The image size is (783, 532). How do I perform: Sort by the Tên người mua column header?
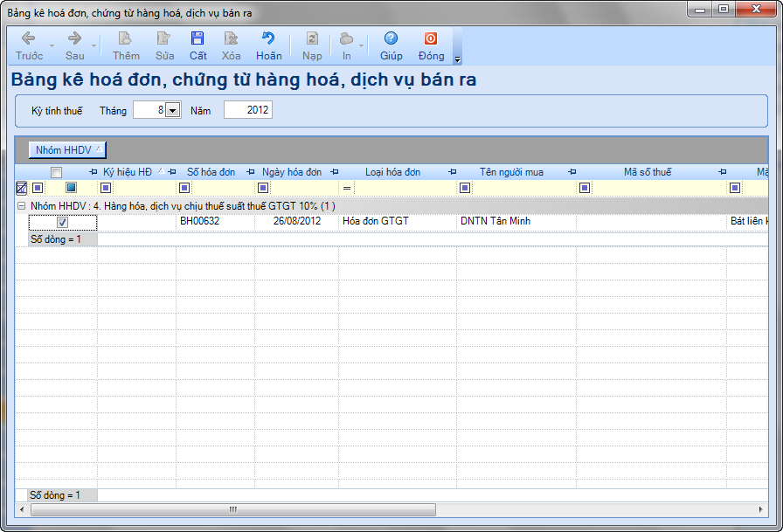point(511,172)
